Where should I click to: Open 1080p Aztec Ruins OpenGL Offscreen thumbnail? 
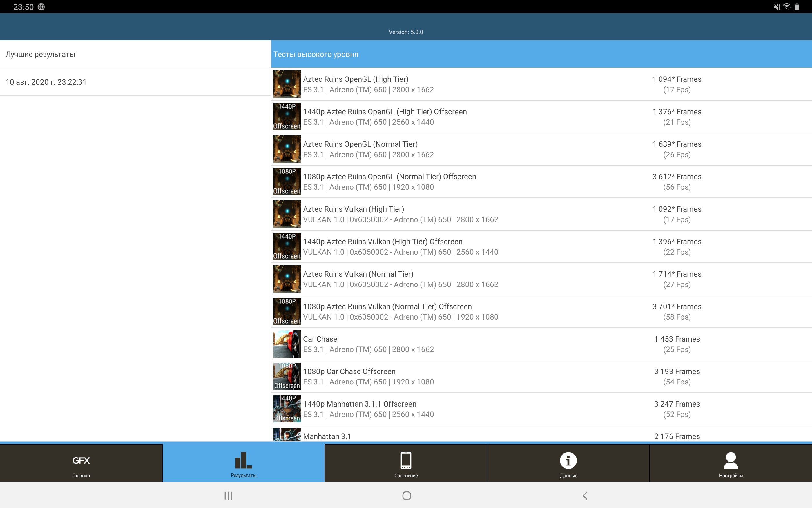(x=287, y=182)
